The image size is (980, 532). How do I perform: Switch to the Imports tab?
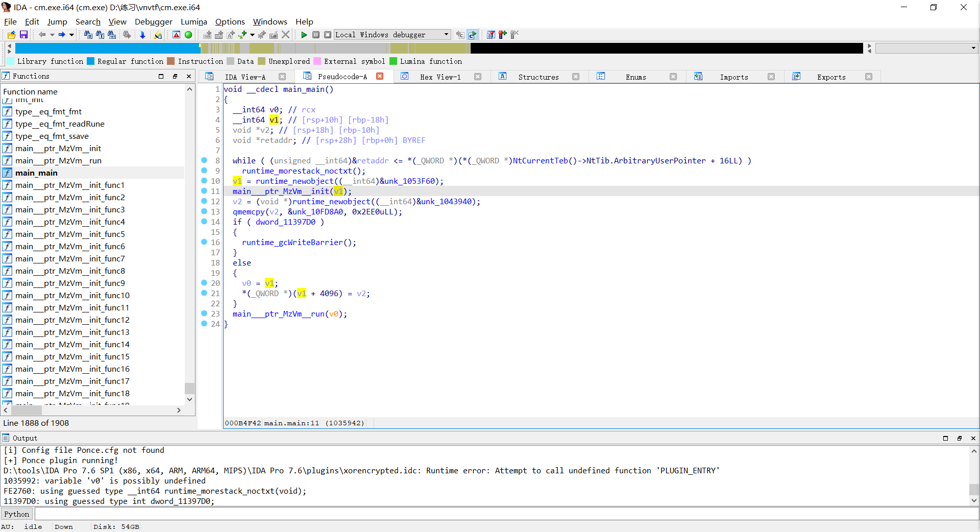[734, 77]
